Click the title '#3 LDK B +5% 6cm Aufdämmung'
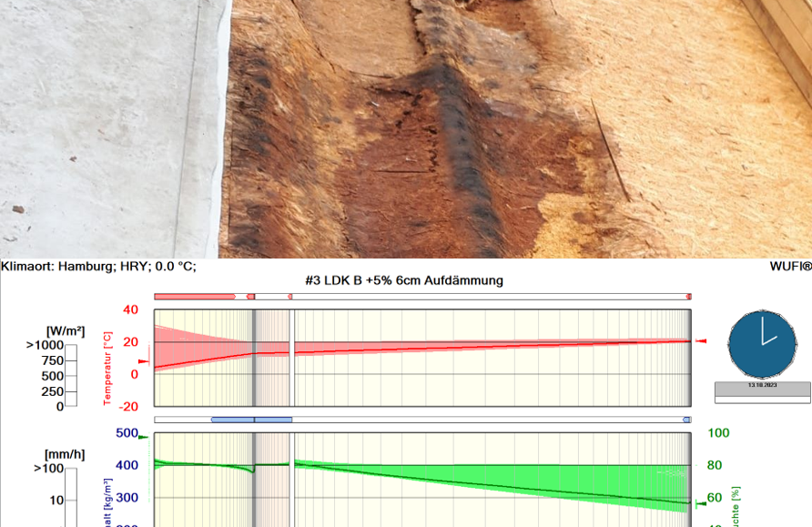 [x=404, y=281]
